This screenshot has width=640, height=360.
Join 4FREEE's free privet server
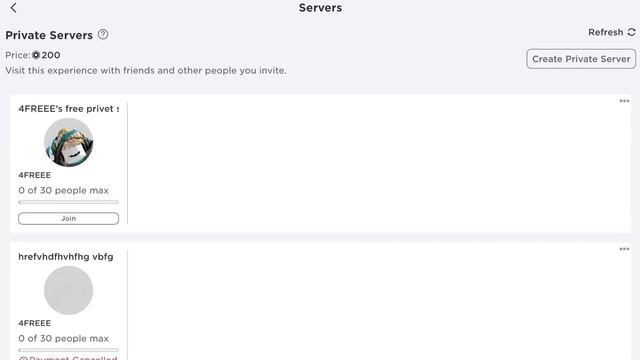coord(69,218)
